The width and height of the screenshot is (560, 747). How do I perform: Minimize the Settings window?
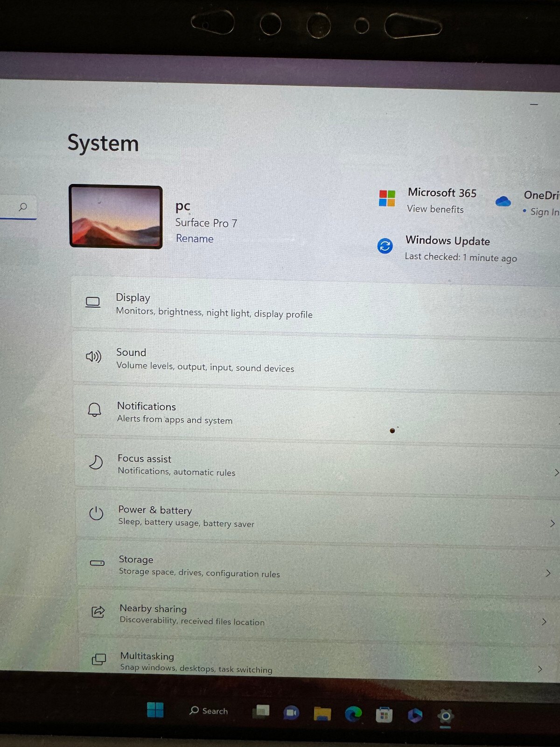tap(534, 105)
